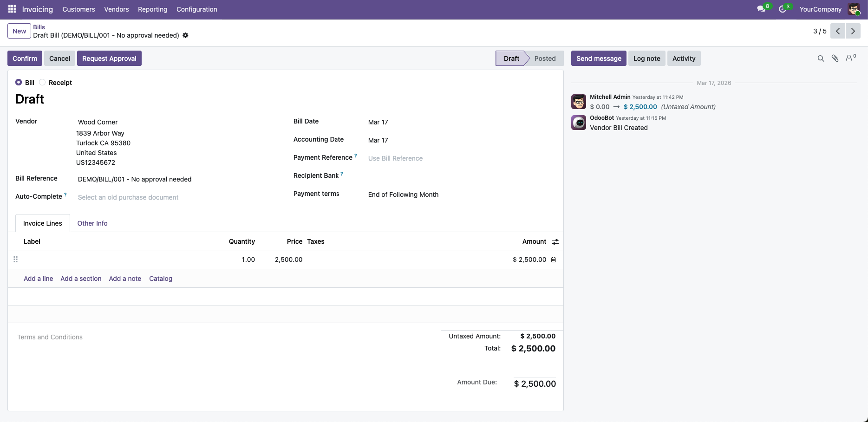868x422 pixels.
Task: Switch to the Receipt option
Action: [x=42, y=82]
